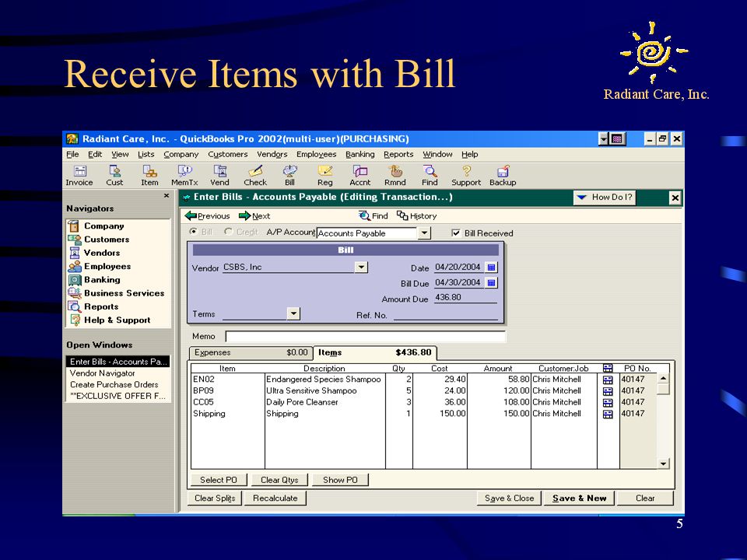Open the Employees navigator
Viewport: 747px width, 560px height.
(100, 266)
